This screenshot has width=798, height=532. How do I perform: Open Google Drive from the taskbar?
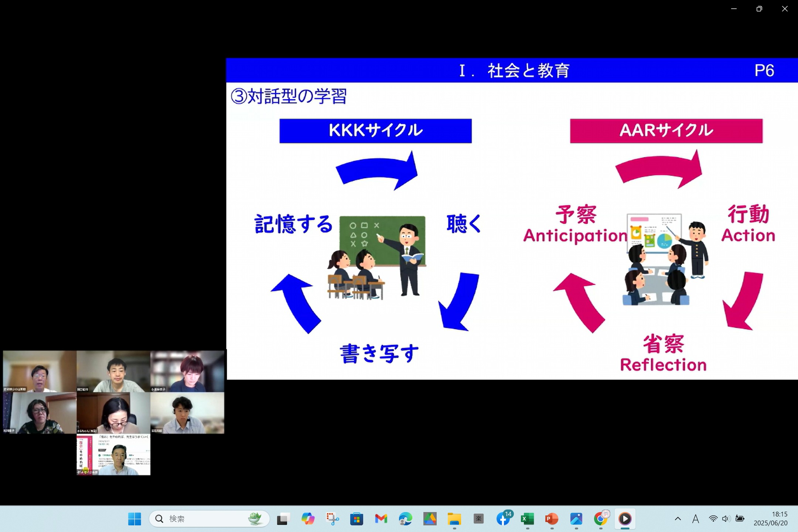pos(430,519)
